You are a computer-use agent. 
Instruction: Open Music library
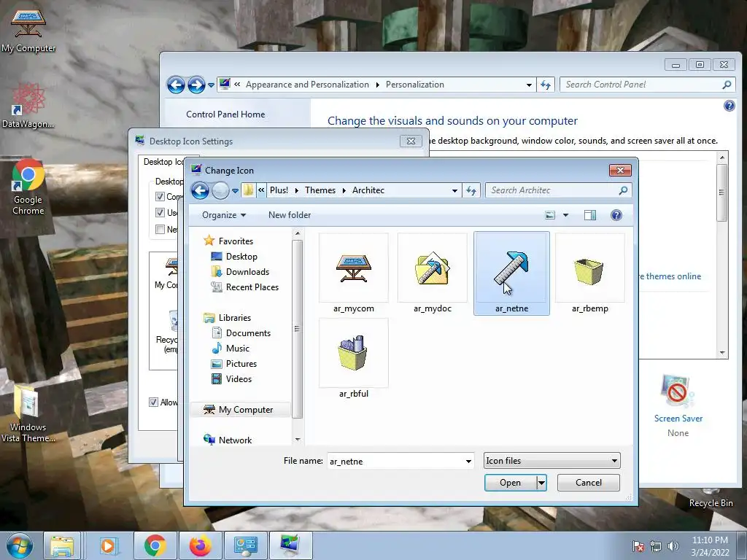[237, 348]
